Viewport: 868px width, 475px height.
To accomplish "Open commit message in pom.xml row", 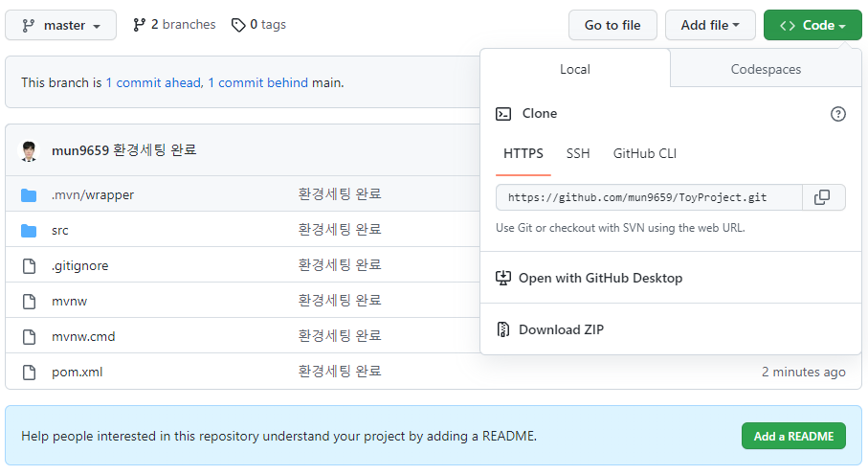I will click(x=340, y=372).
